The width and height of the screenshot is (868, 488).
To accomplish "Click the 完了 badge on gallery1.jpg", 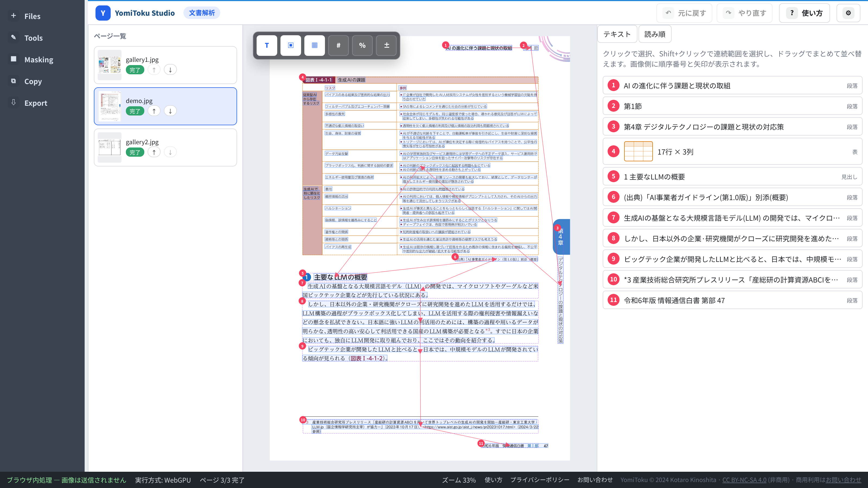I will [135, 70].
